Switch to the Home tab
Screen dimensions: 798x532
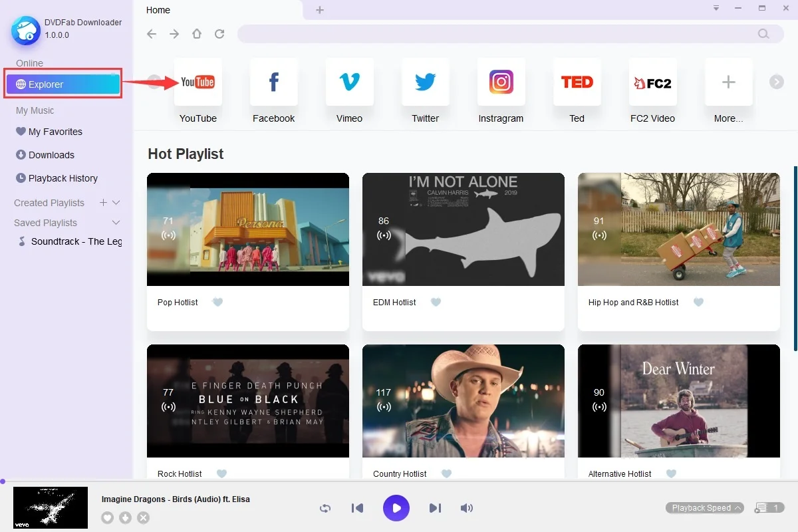[158, 10]
